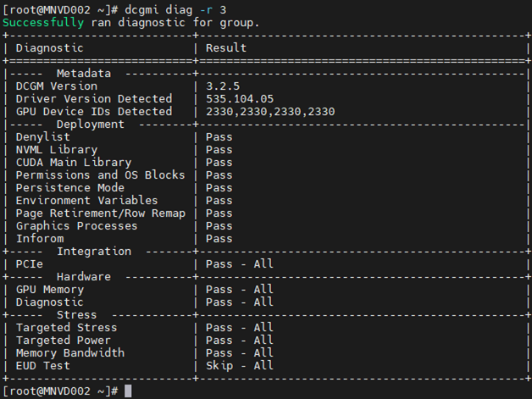Click the green 'Successfully' word
532x399 pixels.
point(43,22)
